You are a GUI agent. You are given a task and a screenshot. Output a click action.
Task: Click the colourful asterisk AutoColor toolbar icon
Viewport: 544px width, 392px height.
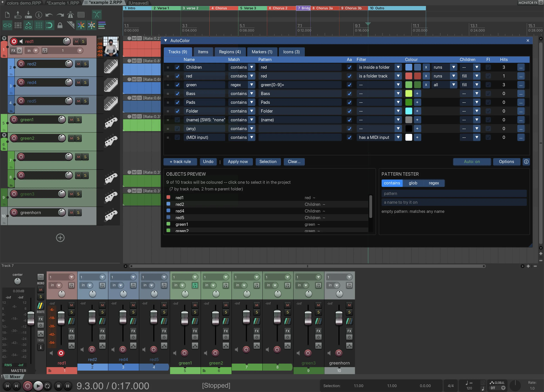click(81, 25)
